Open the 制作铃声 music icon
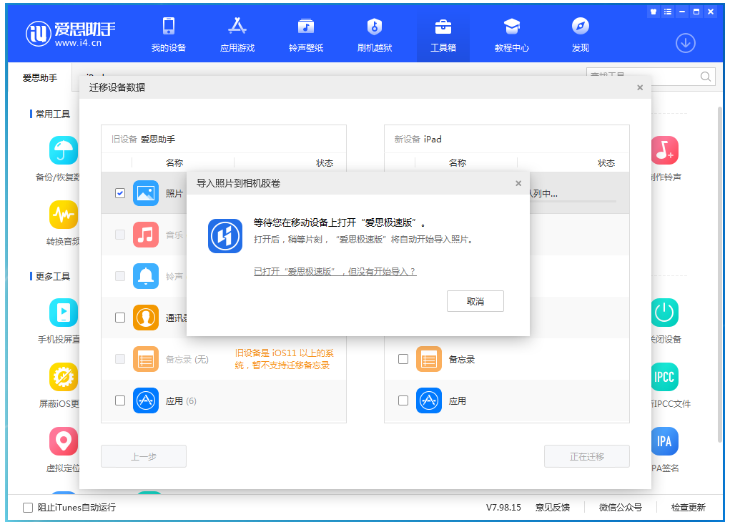The width and height of the screenshot is (735, 525). tap(665, 150)
